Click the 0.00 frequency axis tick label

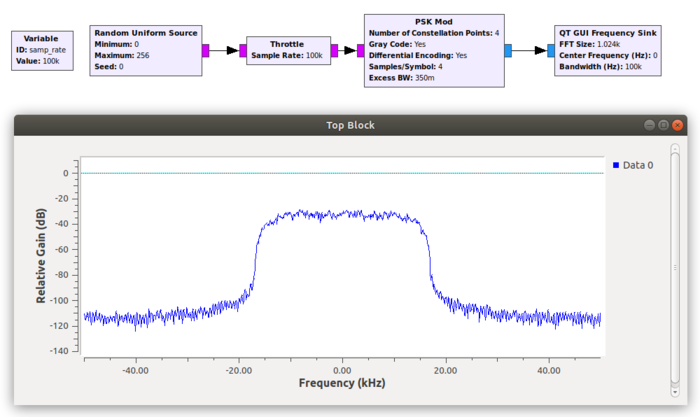[342, 371]
